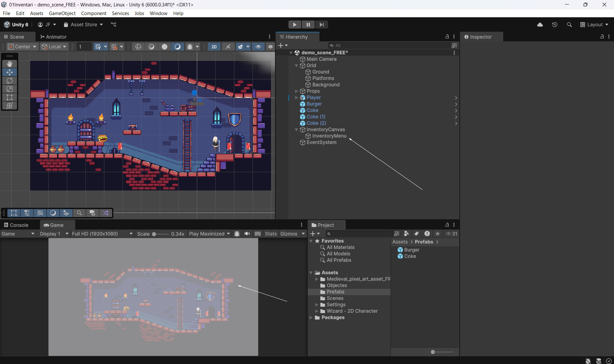
Task: Open the Full HD resolution dropdown
Action: pos(102,234)
